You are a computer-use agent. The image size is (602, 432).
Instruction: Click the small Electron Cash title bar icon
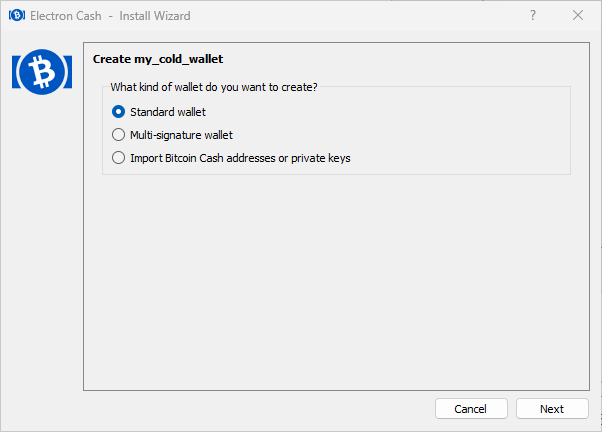17,15
